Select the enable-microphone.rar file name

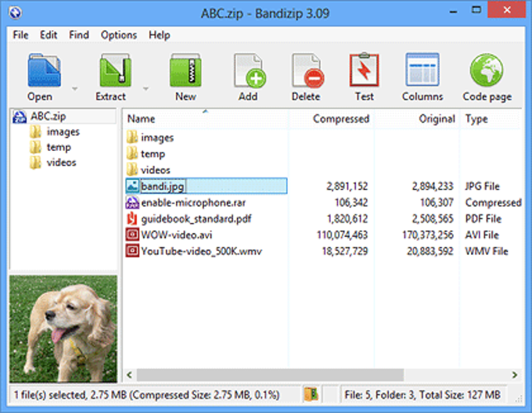(193, 203)
